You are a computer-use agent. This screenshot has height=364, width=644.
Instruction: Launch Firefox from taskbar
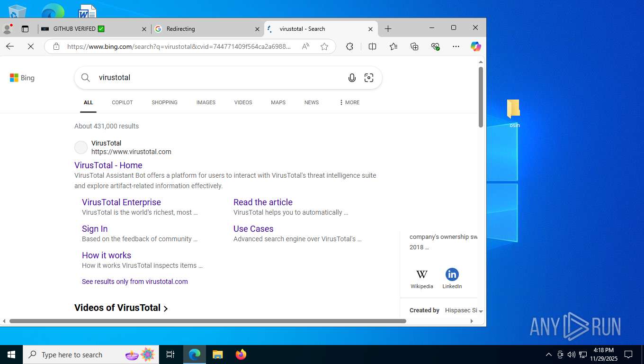(241, 355)
